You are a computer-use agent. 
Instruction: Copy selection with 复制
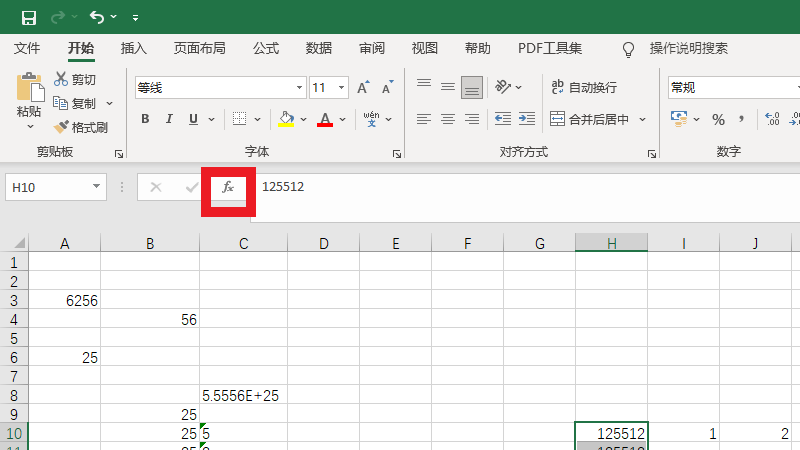76,104
